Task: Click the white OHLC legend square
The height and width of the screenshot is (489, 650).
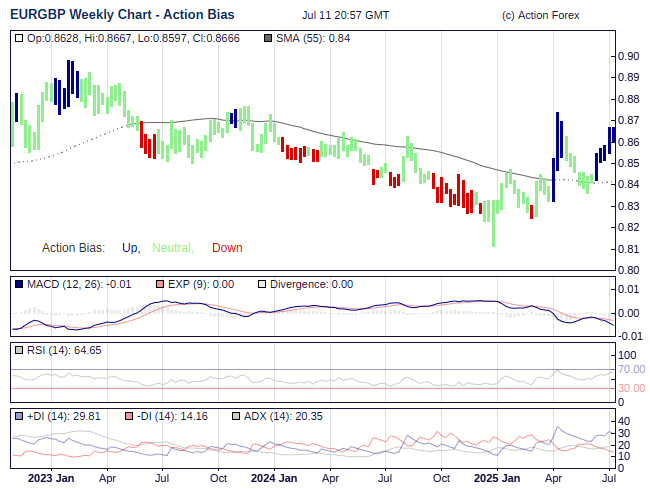Action: [20, 38]
